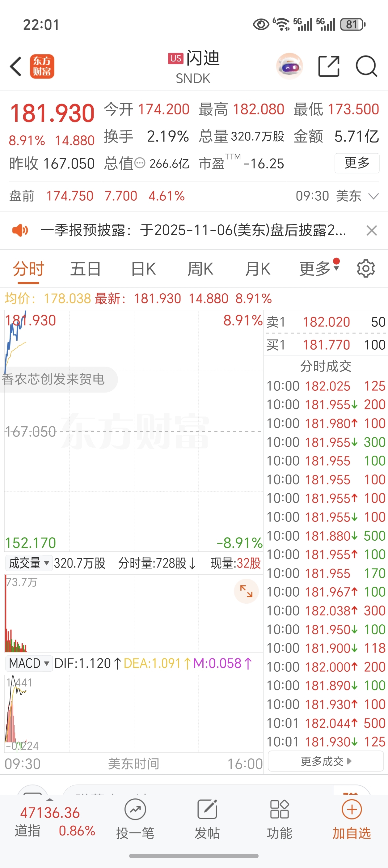Tap the 最低 173.500 value
Image resolution: width=388 pixels, height=868 pixels.
point(353,109)
